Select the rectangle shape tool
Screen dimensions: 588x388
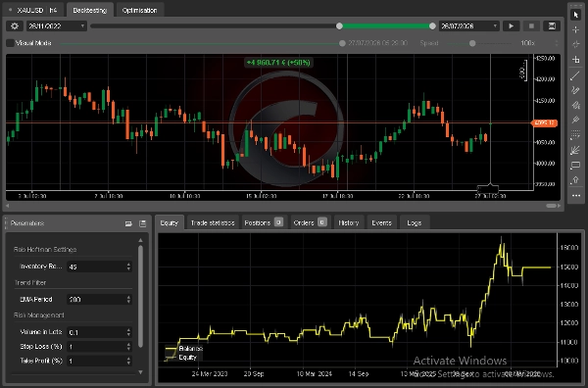click(575, 166)
